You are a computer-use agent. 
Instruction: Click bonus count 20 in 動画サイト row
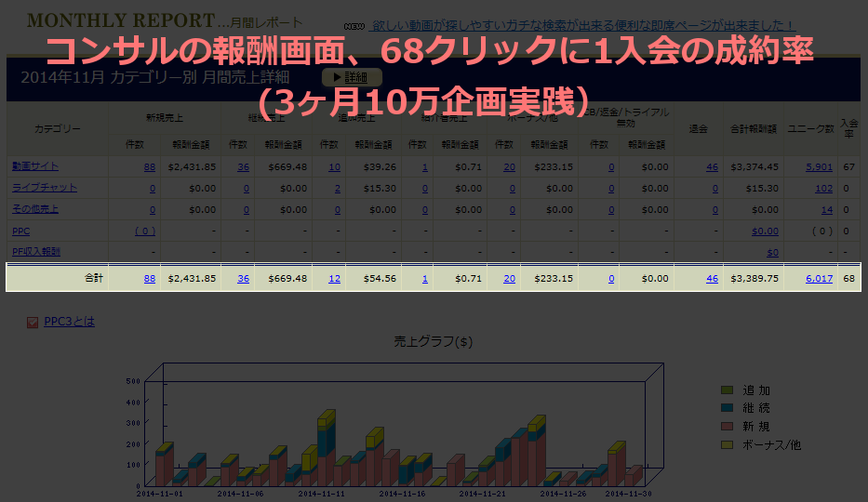pyautogui.click(x=509, y=167)
